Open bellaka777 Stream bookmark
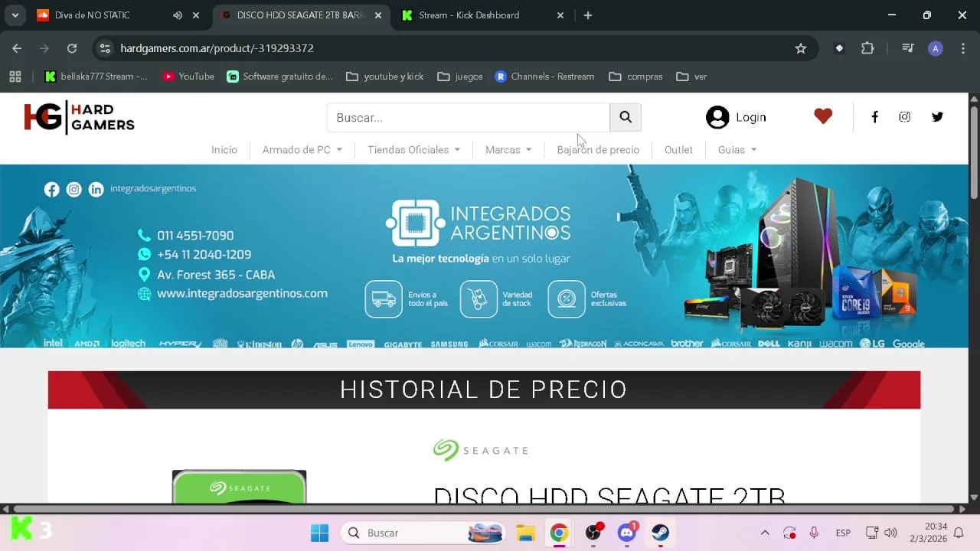980x551 pixels. coord(96,77)
